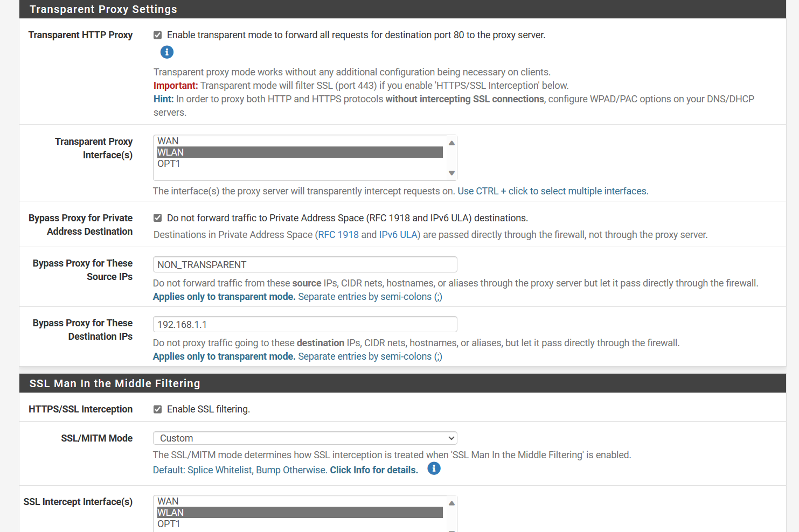Screen dimensions: 799x532
Task: Click Click Info for details text
Action: (374, 470)
